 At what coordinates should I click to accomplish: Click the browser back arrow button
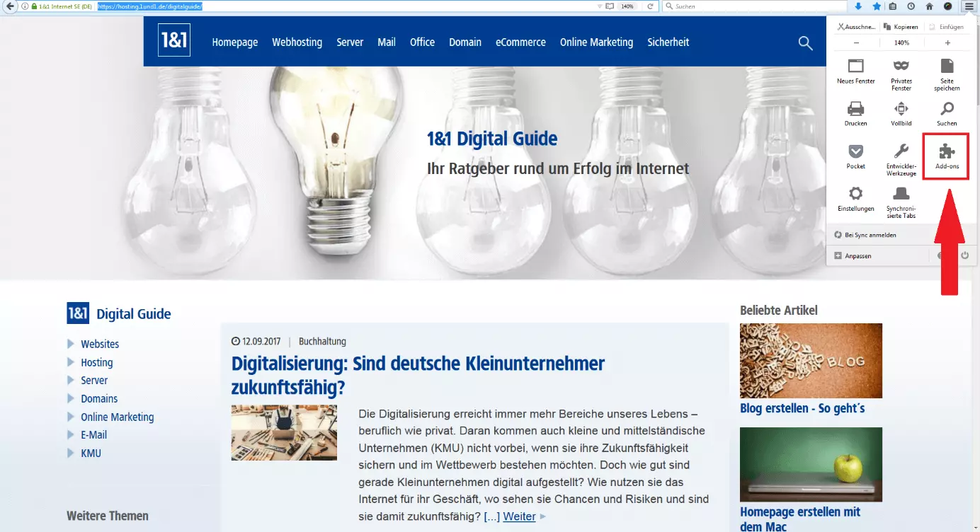click(x=10, y=6)
